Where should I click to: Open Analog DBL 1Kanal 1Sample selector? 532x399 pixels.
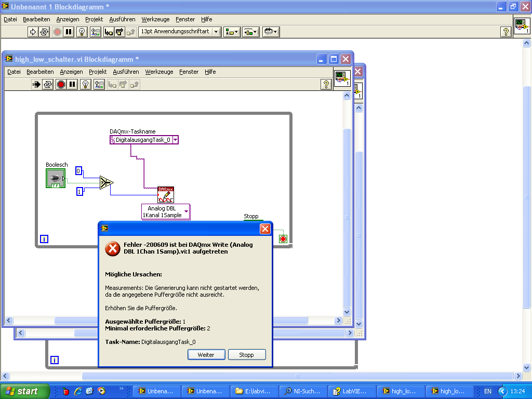tap(166, 212)
